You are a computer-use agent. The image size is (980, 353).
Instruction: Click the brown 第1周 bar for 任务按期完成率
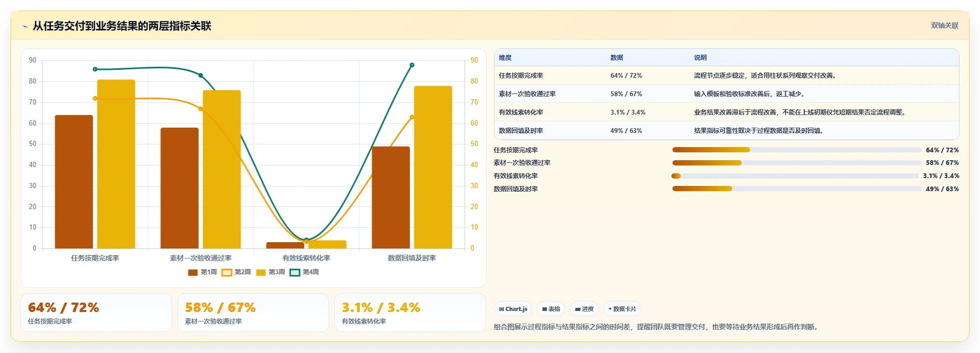point(74,182)
